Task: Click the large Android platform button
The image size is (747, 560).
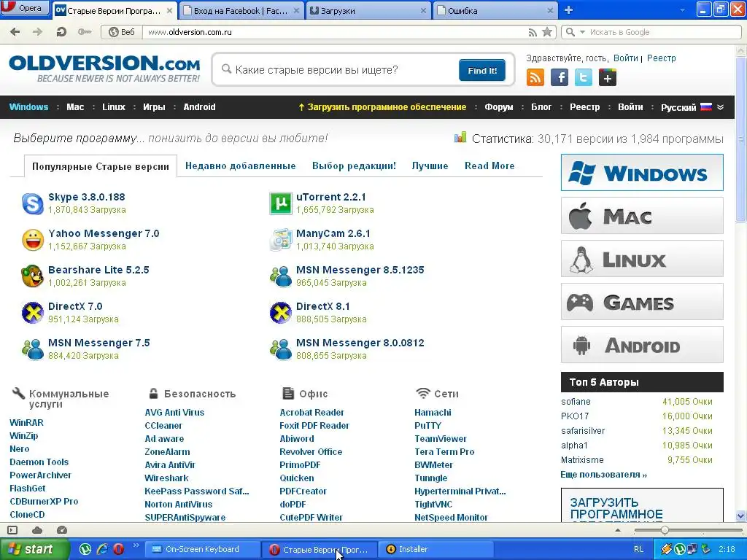Action: pyautogui.click(x=642, y=345)
